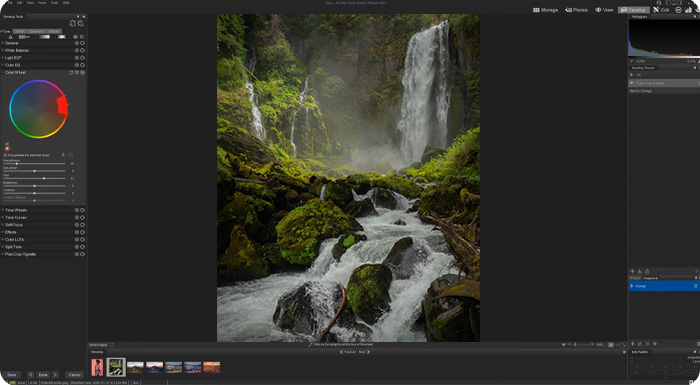The image size is (700, 385).
Task: Expand the White Balance group
Action: click(3, 50)
